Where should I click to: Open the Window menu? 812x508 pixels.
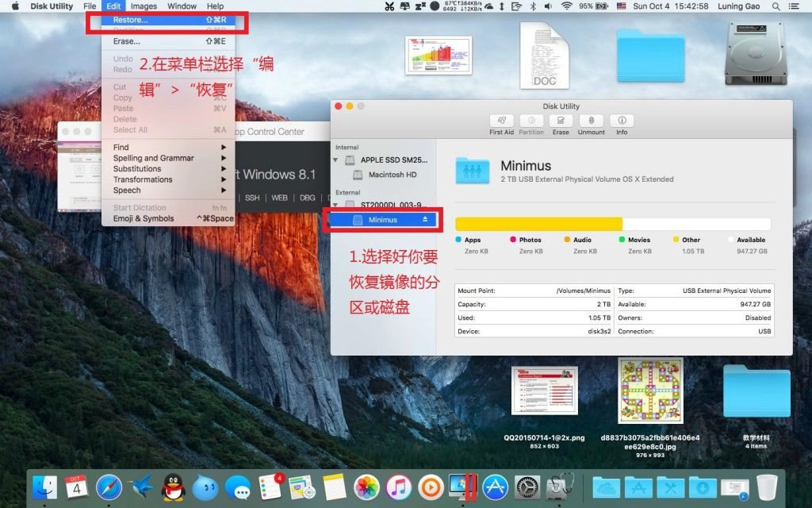(182, 6)
